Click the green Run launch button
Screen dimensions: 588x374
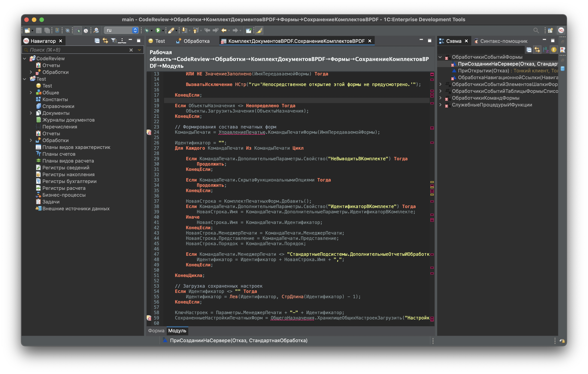click(x=158, y=30)
